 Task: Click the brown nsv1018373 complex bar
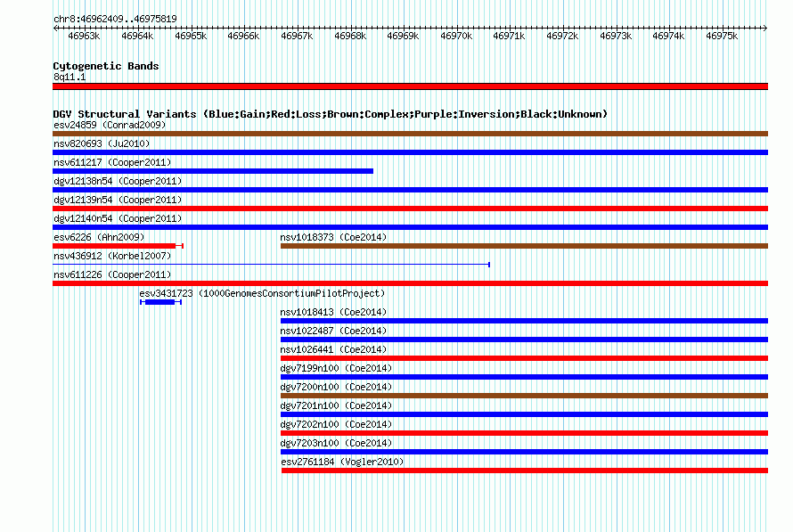tap(525, 246)
